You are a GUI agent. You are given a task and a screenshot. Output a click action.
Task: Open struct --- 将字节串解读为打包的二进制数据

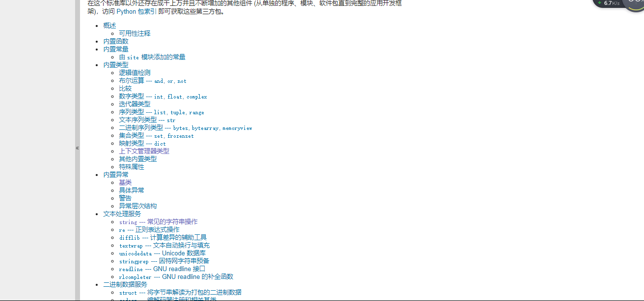(x=180, y=292)
